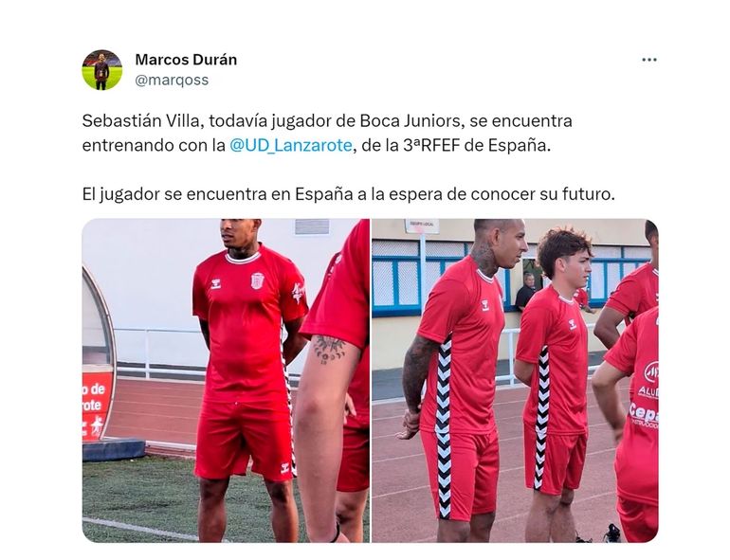
Task: Click the hummel logo on curly-haired player's shirt
Action: pyautogui.click(x=573, y=324)
